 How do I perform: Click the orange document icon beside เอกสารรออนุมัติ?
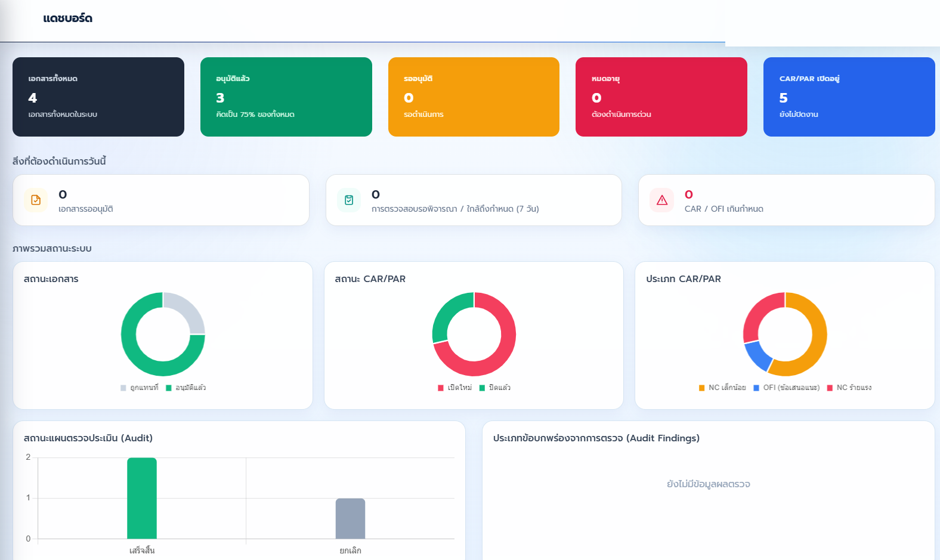click(x=36, y=200)
